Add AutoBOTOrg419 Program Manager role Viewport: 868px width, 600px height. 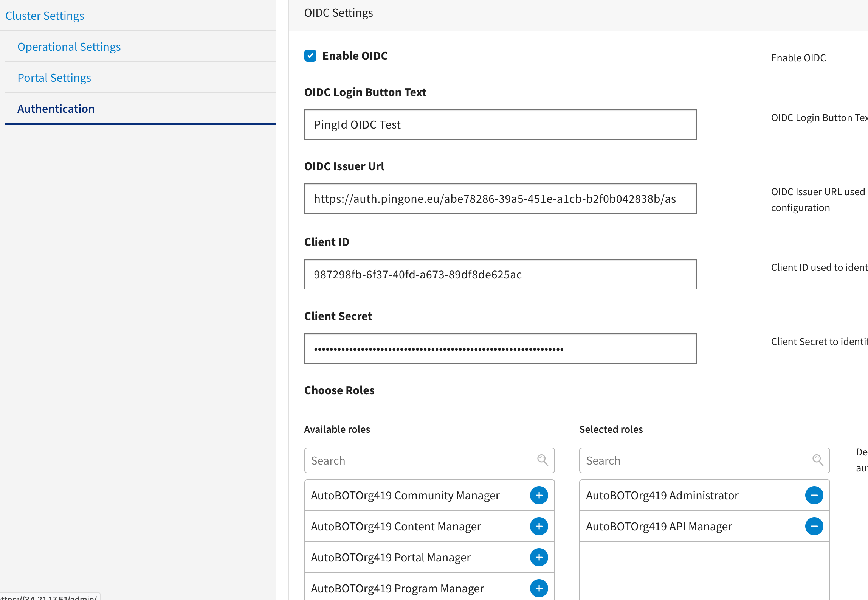click(x=539, y=588)
